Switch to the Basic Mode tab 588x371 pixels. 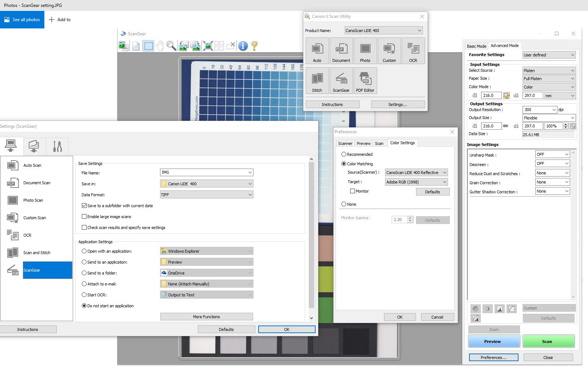tap(476, 46)
